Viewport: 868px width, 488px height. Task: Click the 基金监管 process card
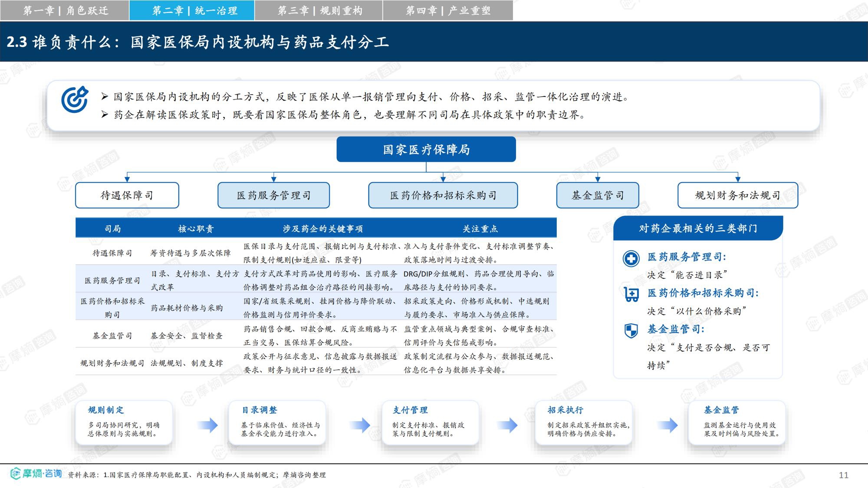click(x=737, y=422)
